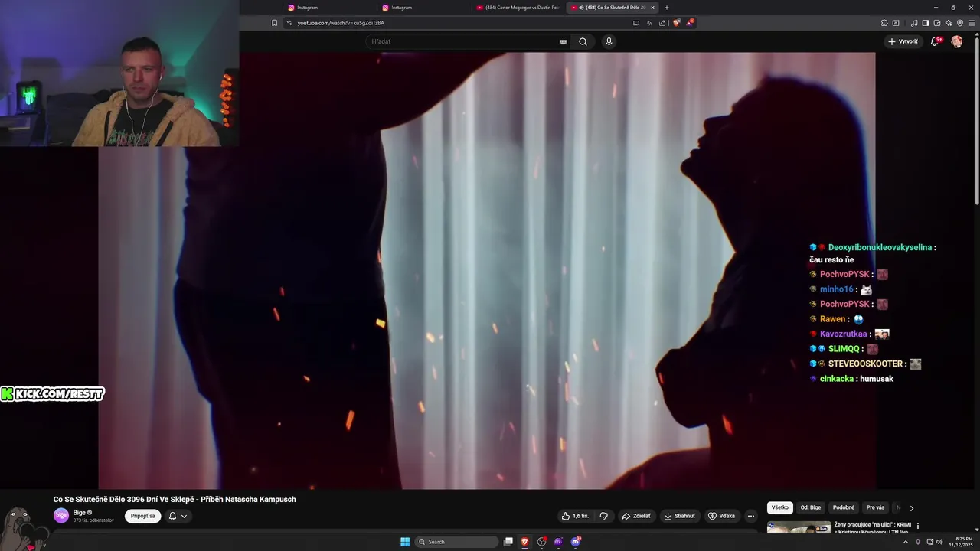Like the video with 1,6 tis.
This screenshot has width=980, height=551.
[575, 516]
